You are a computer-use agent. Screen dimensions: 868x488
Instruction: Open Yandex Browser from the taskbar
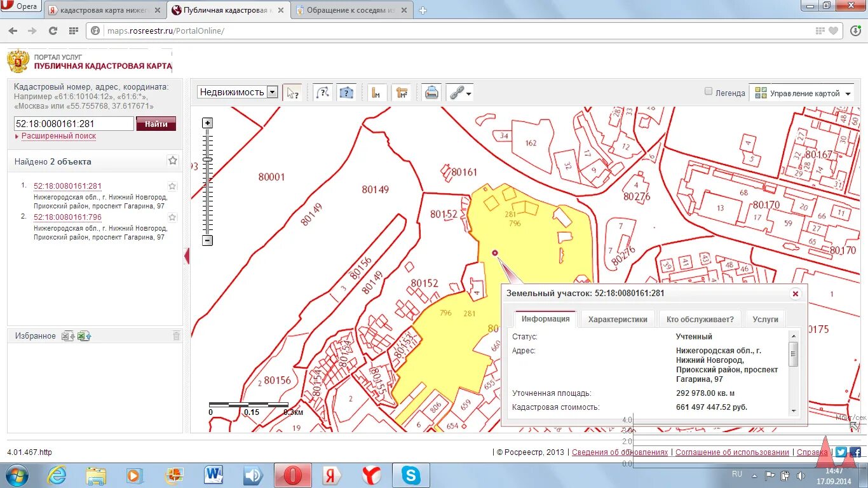(371, 475)
